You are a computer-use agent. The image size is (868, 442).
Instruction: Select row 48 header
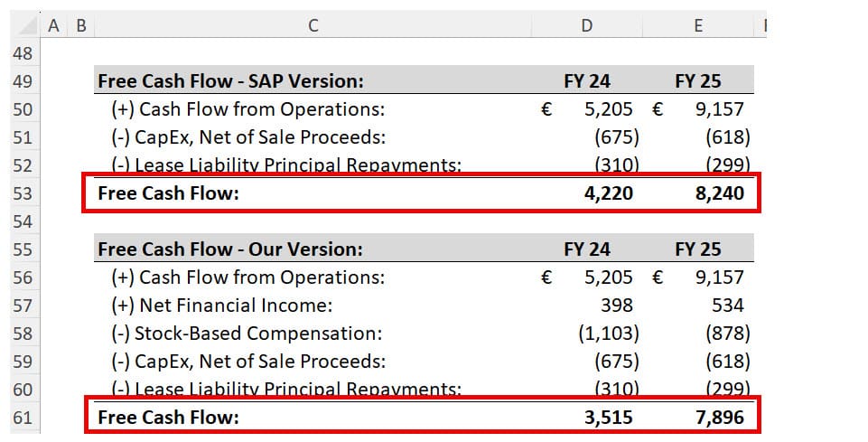pyautogui.click(x=25, y=53)
